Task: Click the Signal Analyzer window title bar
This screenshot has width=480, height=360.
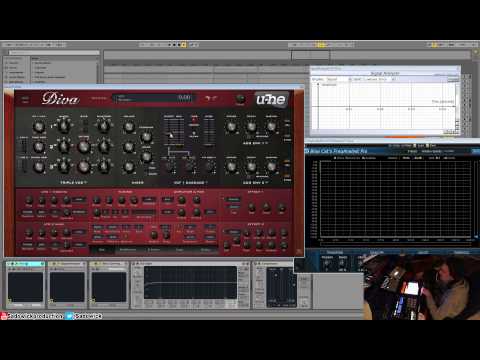Action: (x=385, y=68)
